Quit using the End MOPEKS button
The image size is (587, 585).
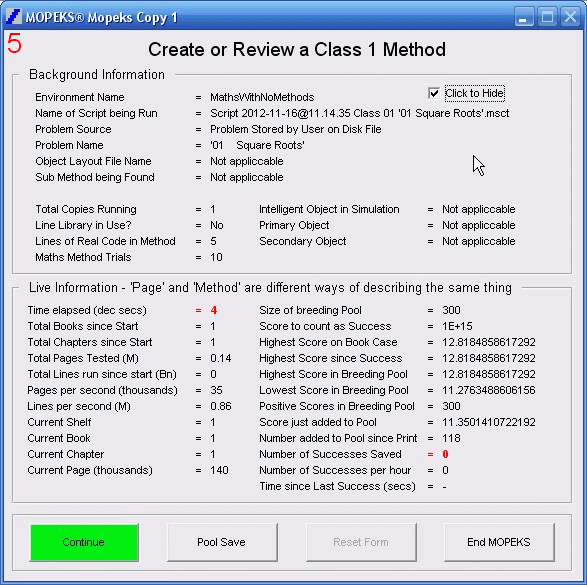(x=499, y=542)
